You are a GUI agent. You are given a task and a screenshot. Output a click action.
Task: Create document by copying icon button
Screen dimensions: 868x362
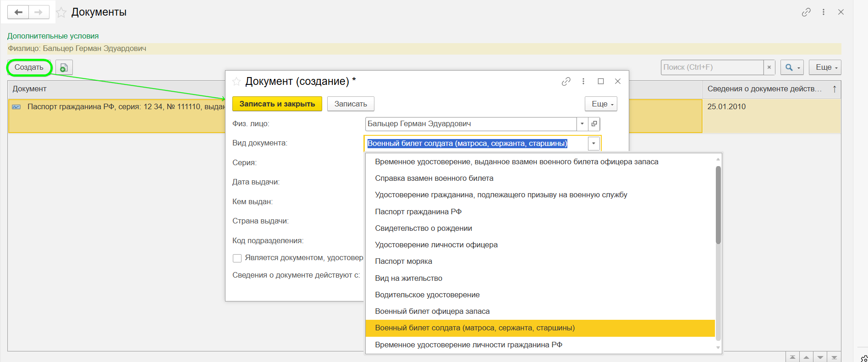tap(64, 67)
